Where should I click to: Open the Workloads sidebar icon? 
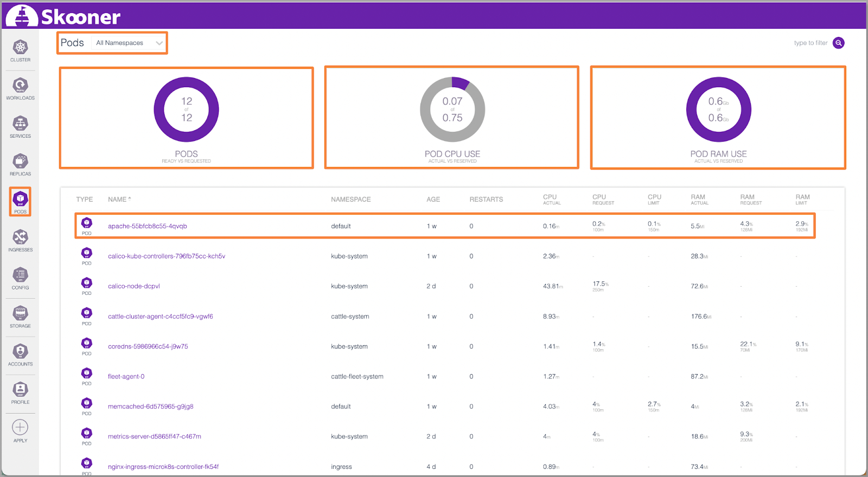click(x=20, y=89)
